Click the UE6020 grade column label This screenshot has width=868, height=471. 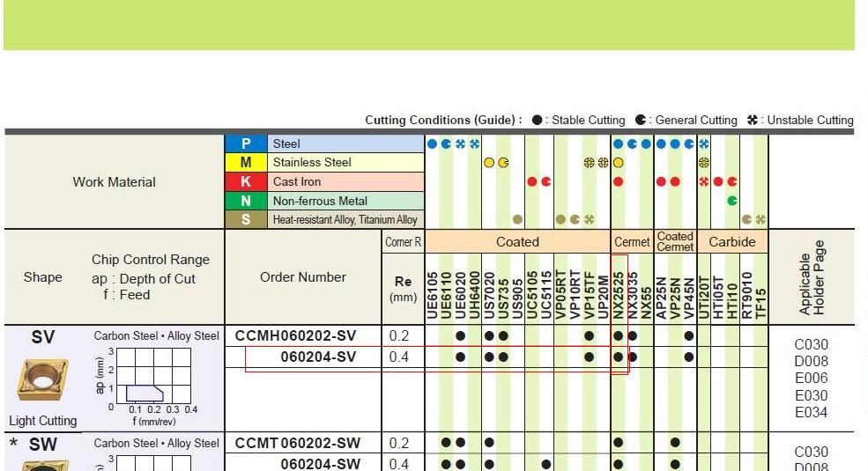(x=461, y=295)
